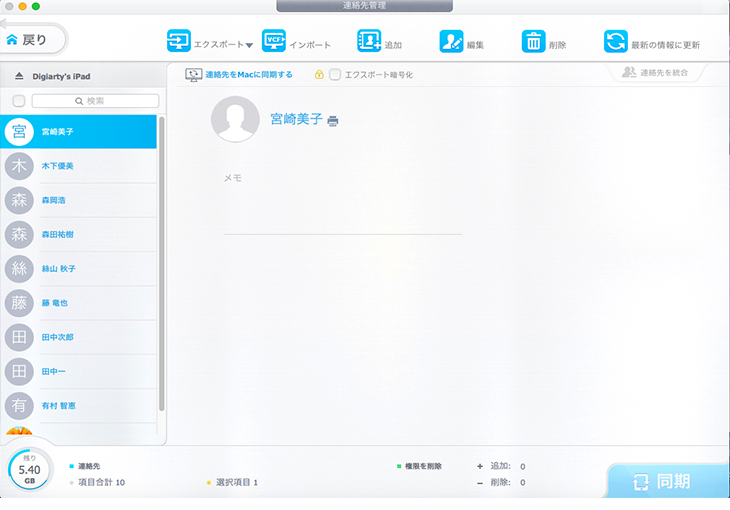Screen dimensions: 730x510
Task: Click the Edit contact (編集) icon
Action: tap(451, 42)
